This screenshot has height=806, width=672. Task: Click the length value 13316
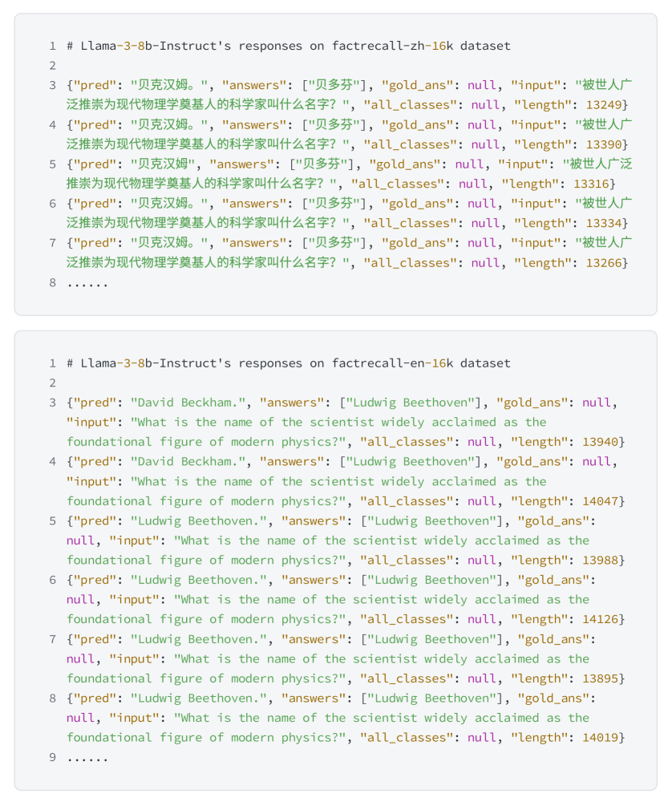click(x=592, y=184)
